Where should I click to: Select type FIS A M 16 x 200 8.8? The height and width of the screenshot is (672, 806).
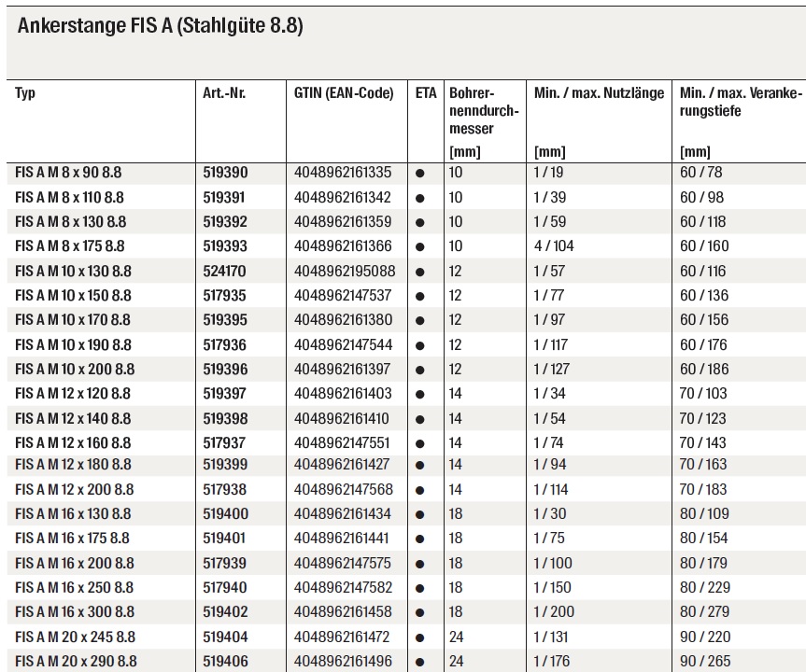pos(74,563)
